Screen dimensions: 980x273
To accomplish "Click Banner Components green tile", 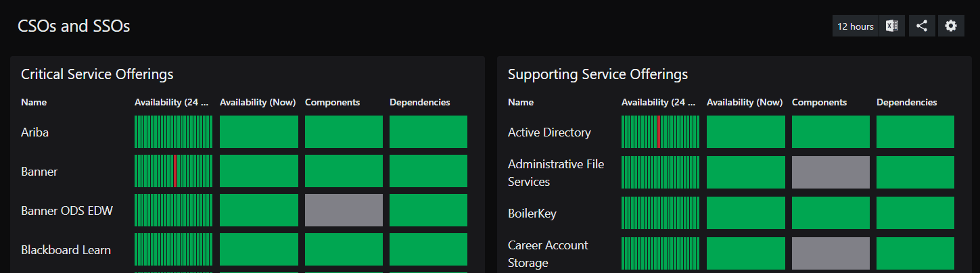I will [x=344, y=171].
